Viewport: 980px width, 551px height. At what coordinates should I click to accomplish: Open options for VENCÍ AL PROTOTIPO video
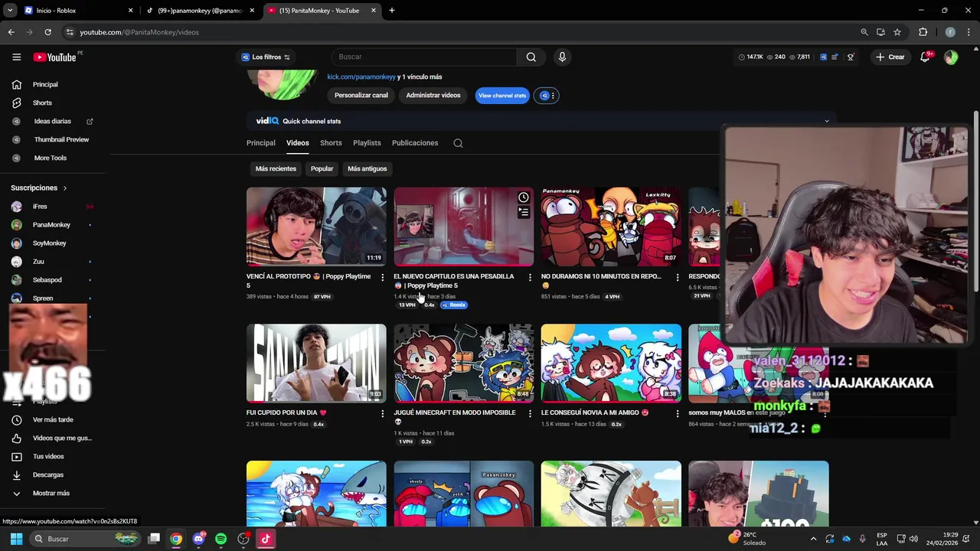click(382, 277)
